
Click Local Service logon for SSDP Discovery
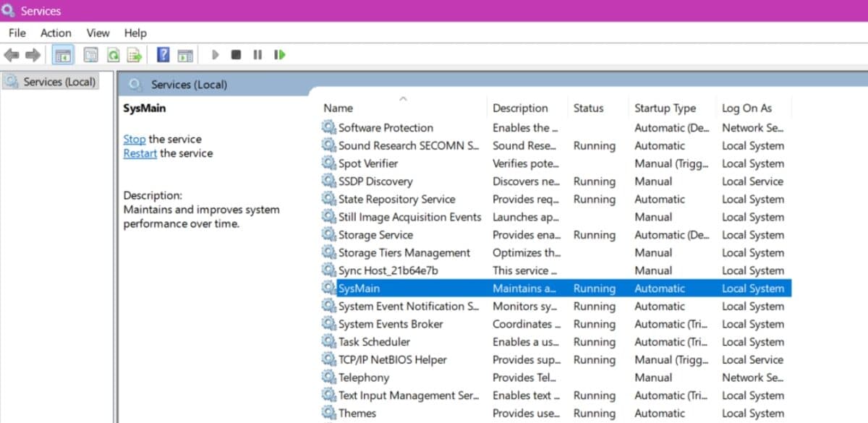[x=752, y=181]
